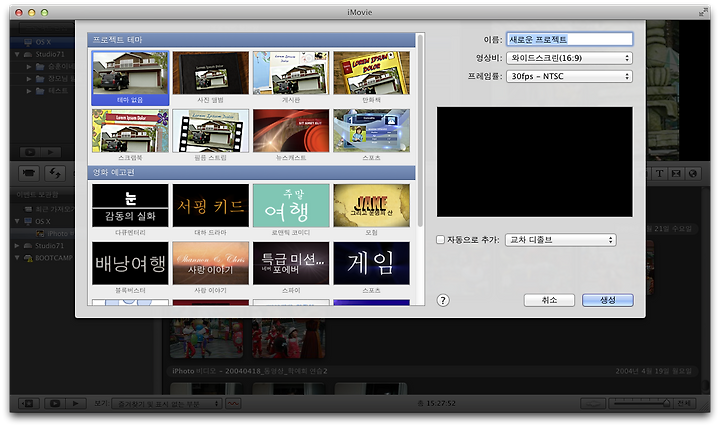Click the second event clip thumbnail behind dialog
Viewport: 720px width, 427px height.
(x=289, y=338)
